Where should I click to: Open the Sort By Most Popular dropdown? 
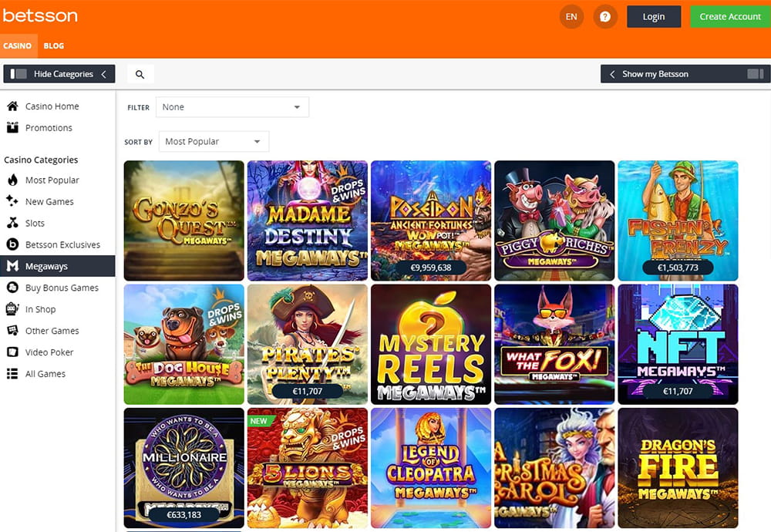214,142
